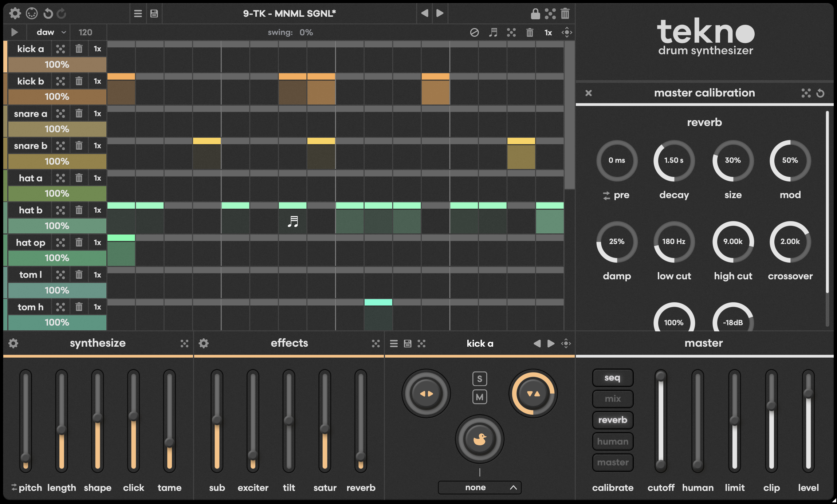Viewport: 837px width, 504px height.
Task: Reset master calibration with circular arrow
Action: point(820,93)
